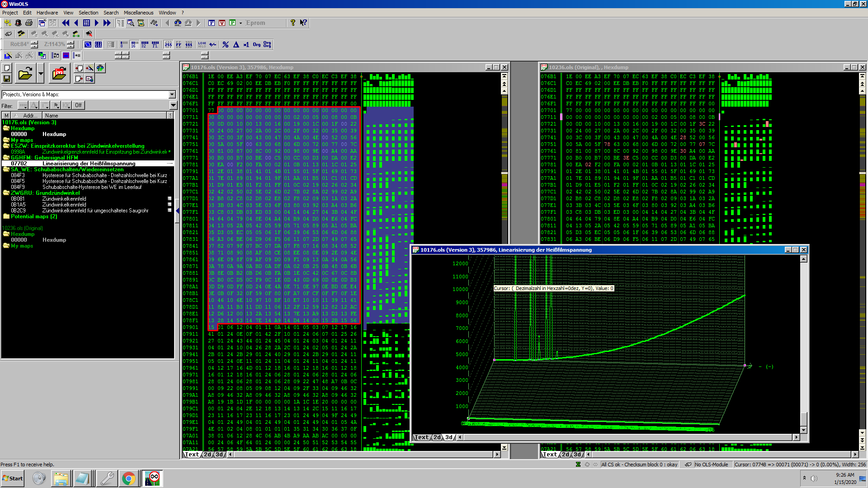Open the Hardware menu
868x488 pixels.
(47, 13)
